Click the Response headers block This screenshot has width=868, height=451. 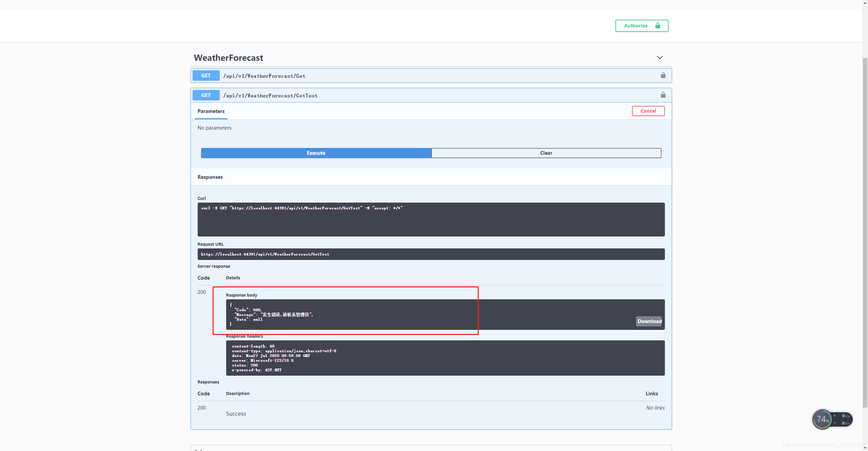tap(445, 358)
